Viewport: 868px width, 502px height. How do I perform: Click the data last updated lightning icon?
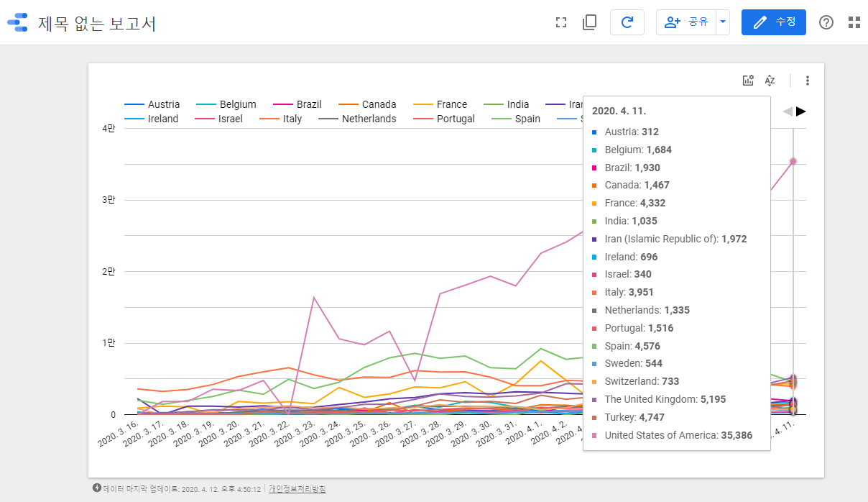point(97,488)
